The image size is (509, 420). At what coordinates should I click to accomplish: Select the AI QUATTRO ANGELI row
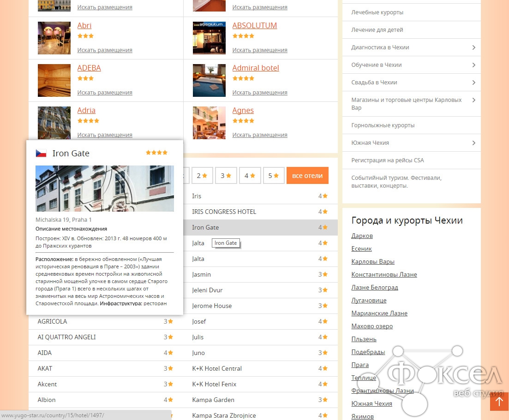point(106,337)
